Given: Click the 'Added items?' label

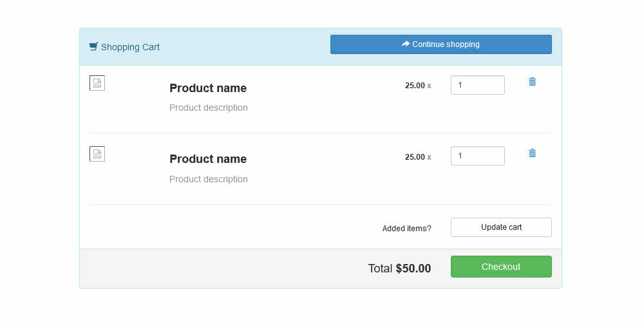Looking at the screenshot, I should tap(406, 228).
